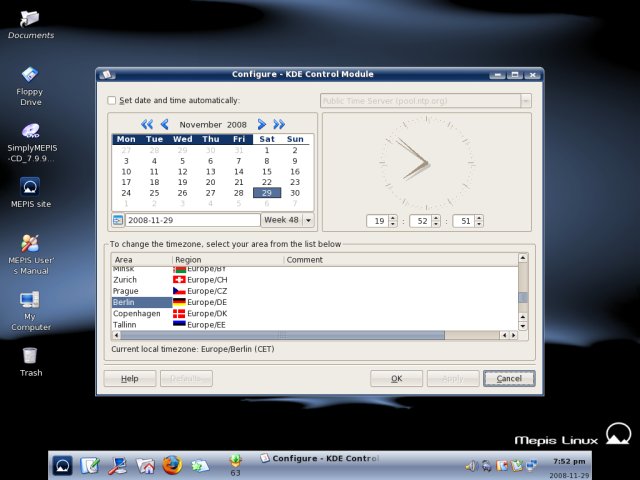Decrease the seconds value of 51
This screenshot has height=480, width=640.
(480, 224)
